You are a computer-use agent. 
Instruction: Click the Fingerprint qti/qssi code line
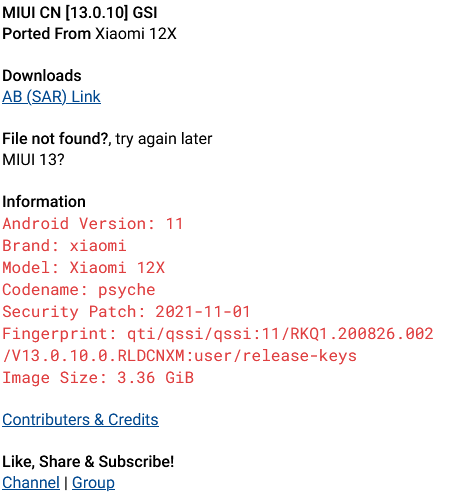[x=218, y=334]
